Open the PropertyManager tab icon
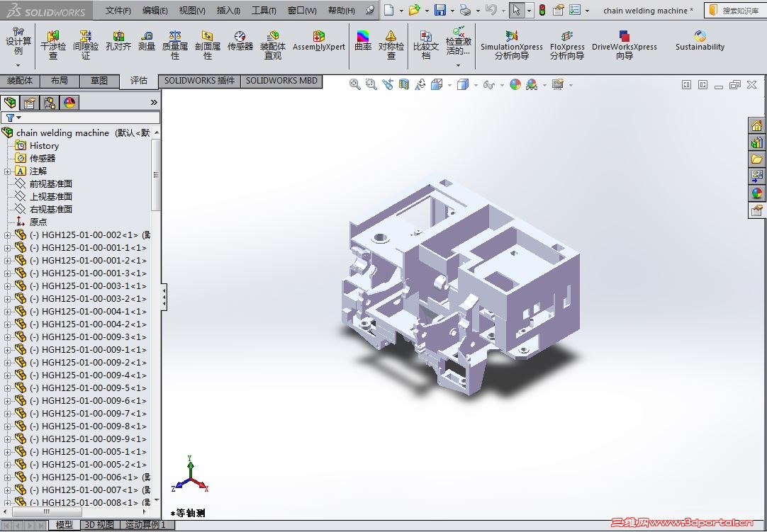Image resolution: width=767 pixels, height=532 pixels. click(29, 103)
